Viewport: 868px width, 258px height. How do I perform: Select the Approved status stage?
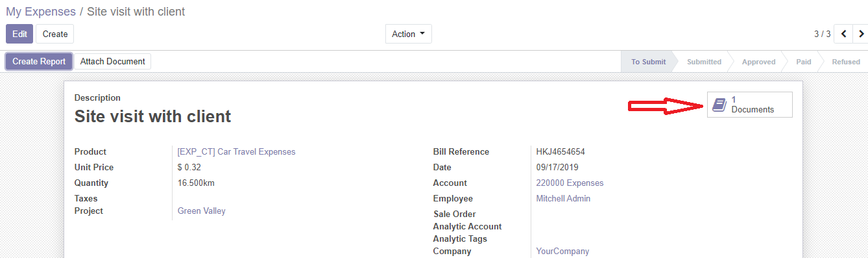(x=758, y=62)
